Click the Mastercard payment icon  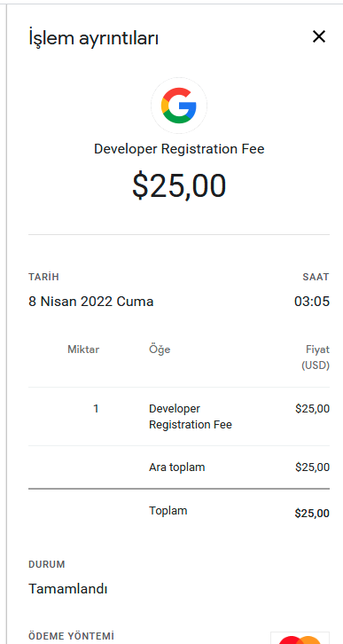300,638
